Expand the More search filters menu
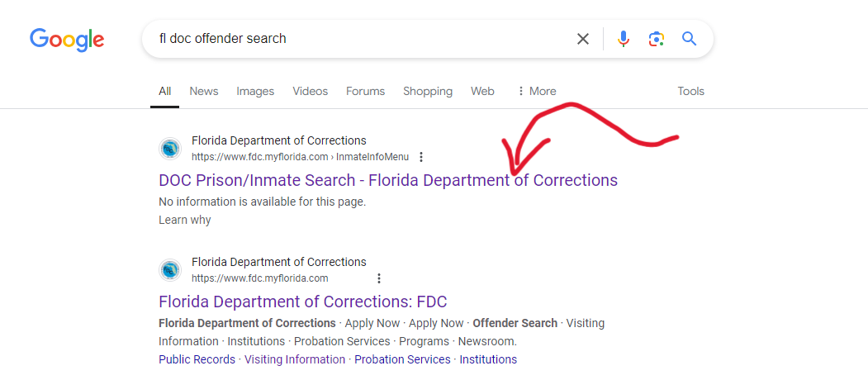This screenshot has height=380, width=868. [x=536, y=92]
